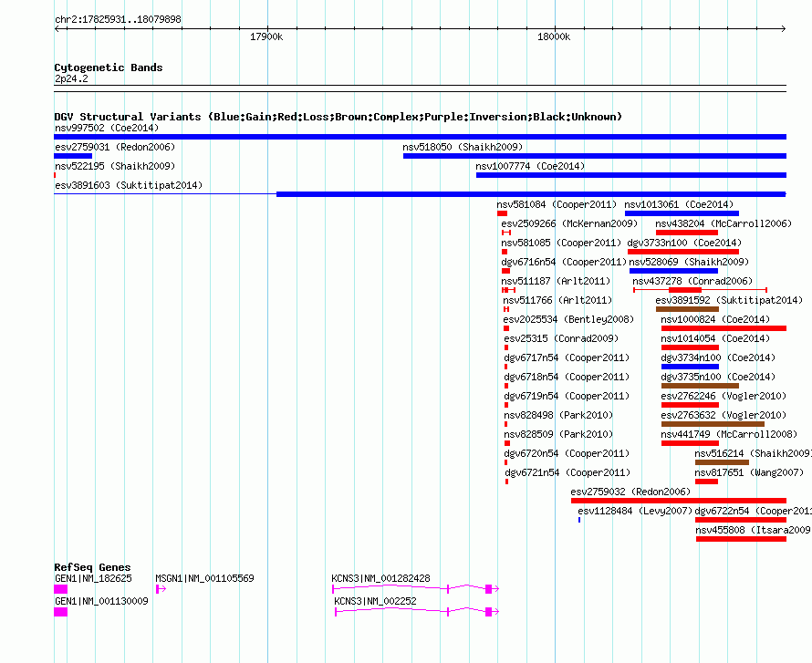The height and width of the screenshot is (663, 812).
Task: Click esv2509266 (McKernan2009) label
Action: pyautogui.click(x=569, y=223)
